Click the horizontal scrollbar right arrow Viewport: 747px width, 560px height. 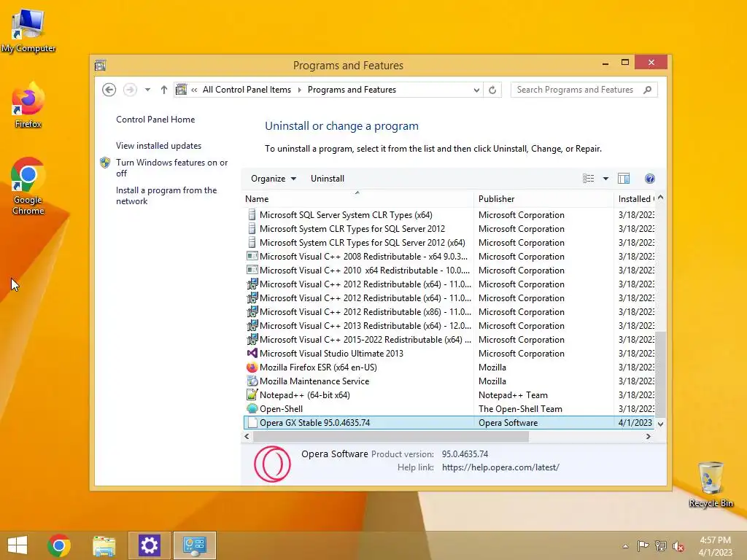[x=649, y=436]
